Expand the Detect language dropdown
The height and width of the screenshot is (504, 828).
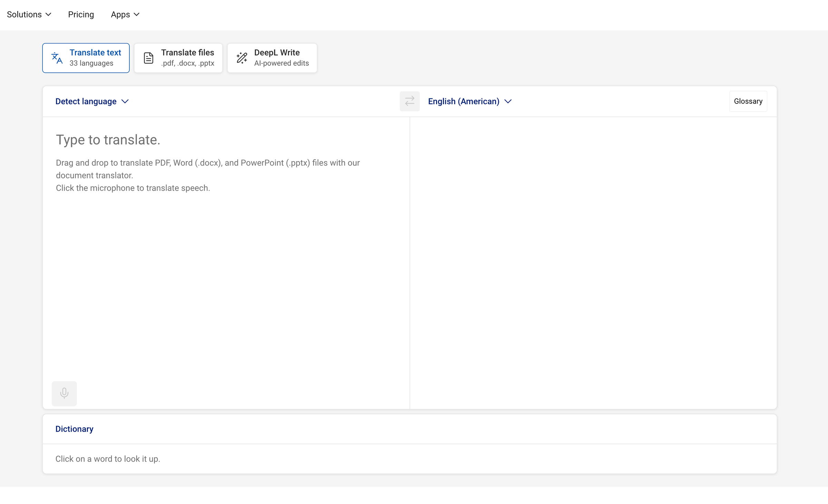click(92, 101)
